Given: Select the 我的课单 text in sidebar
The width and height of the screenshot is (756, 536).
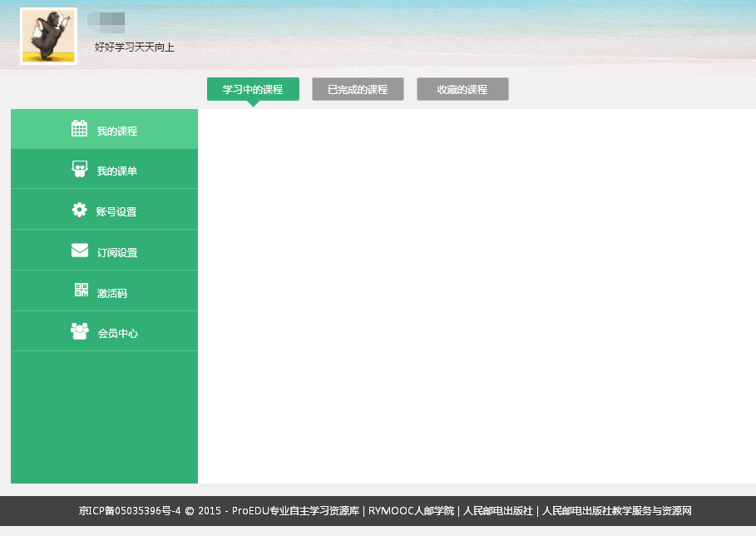Looking at the screenshot, I should point(116,171).
